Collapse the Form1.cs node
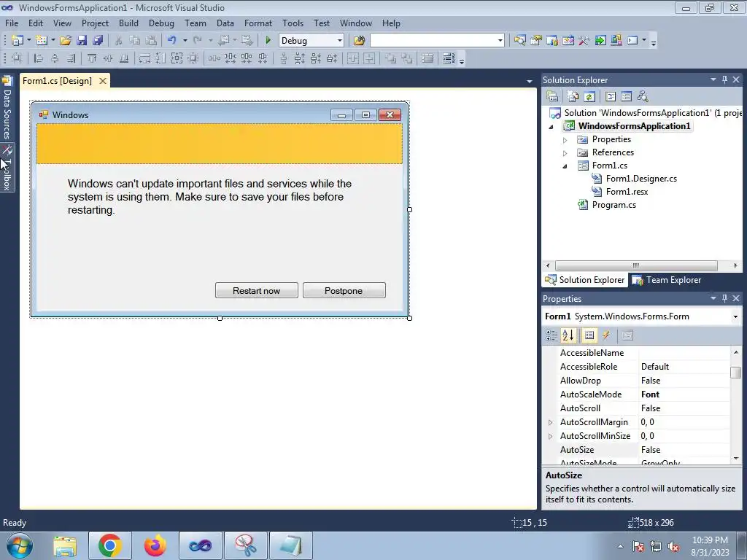 click(565, 166)
